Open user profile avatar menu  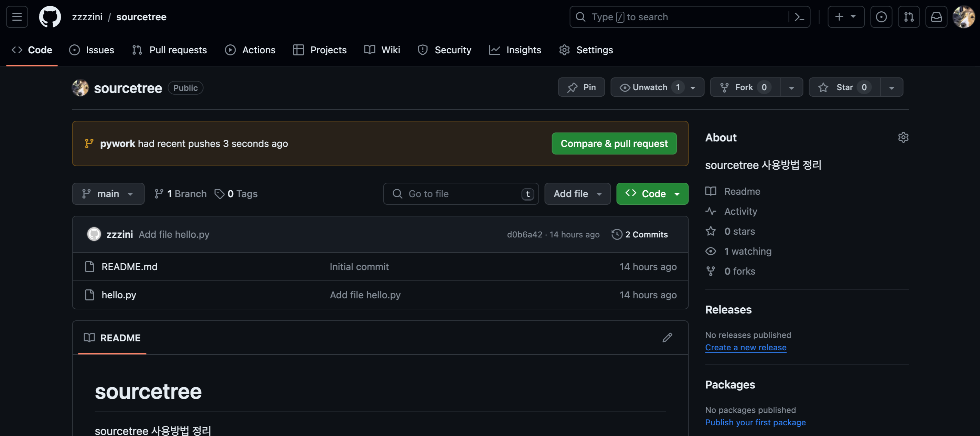click(963, 17)
